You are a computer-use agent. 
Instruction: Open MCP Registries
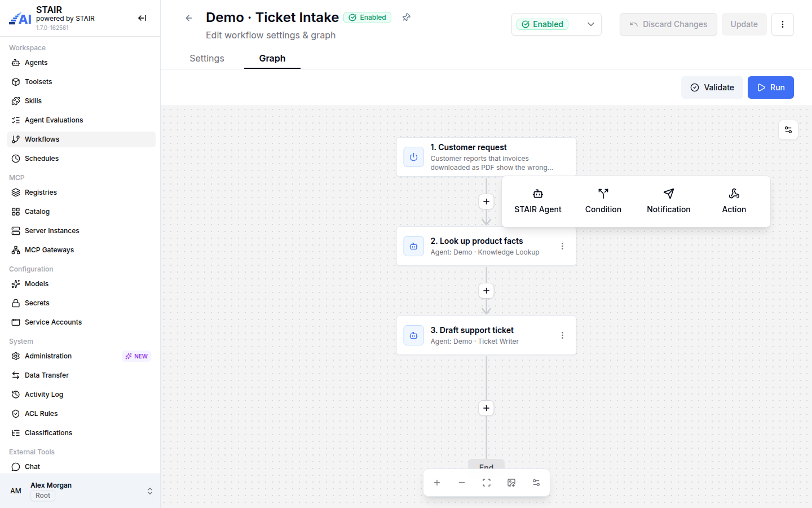(81, 192)
